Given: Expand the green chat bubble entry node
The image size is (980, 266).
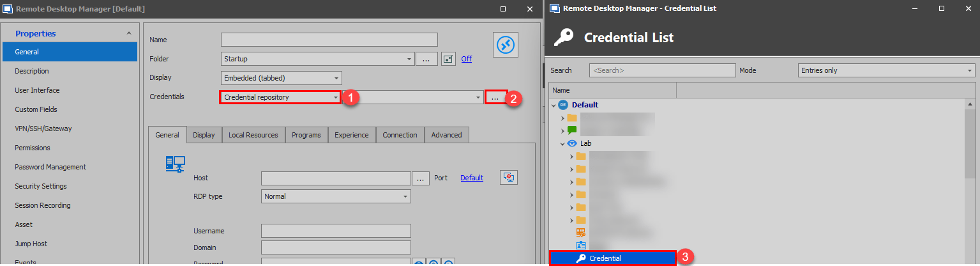Looking at the screenshot, I should coord(562,130).
